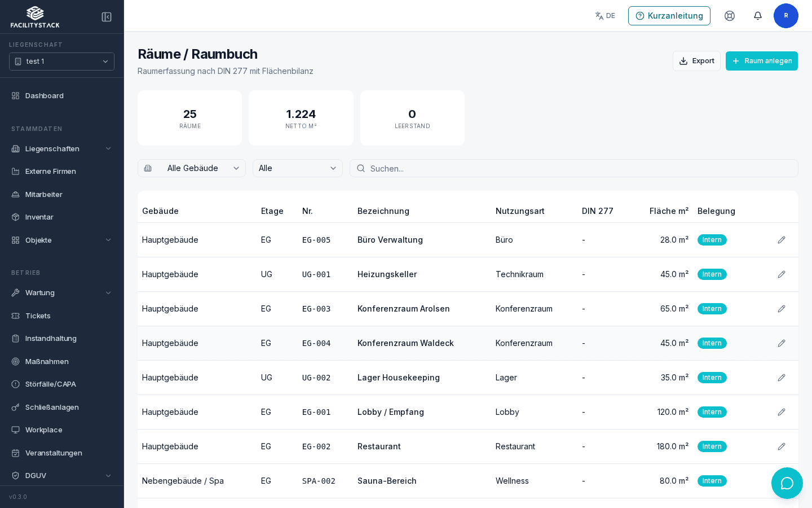The height and width of the screenshot is (508, 812).
Task: Open the Alle Gebäude filter dropdown
Action: click(192, 168)
